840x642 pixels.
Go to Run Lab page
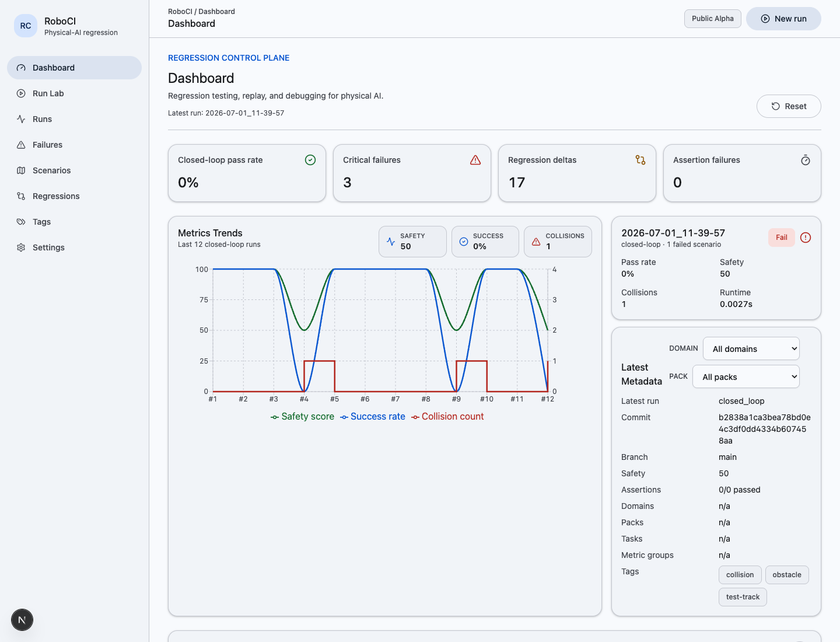point(74,93)
